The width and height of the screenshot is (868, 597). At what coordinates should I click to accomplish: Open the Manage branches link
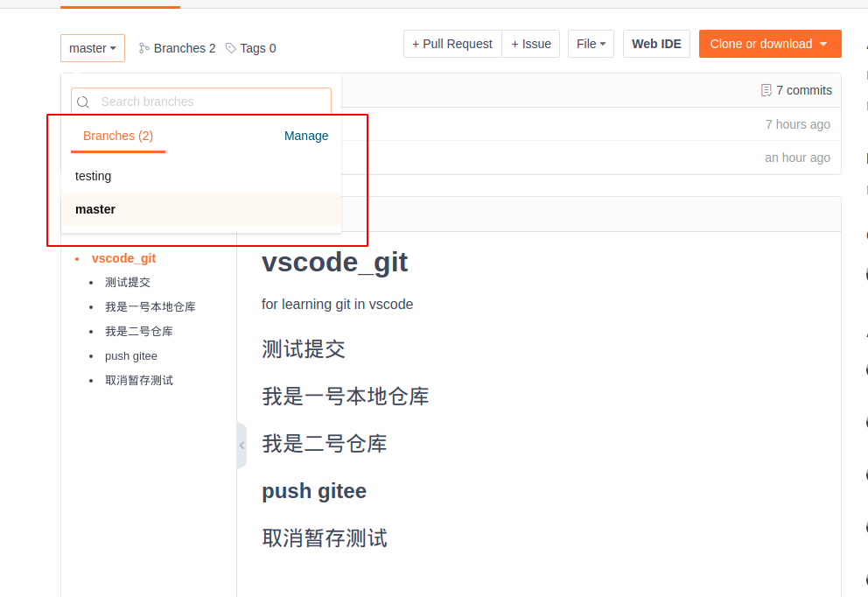point(306,136)
